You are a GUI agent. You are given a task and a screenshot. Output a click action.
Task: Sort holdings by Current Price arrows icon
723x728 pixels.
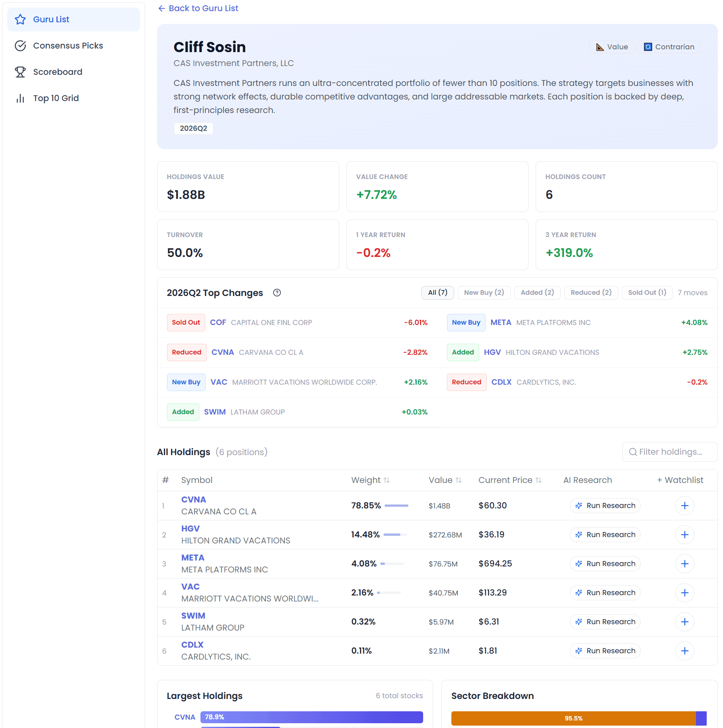[x=538, y=480]
